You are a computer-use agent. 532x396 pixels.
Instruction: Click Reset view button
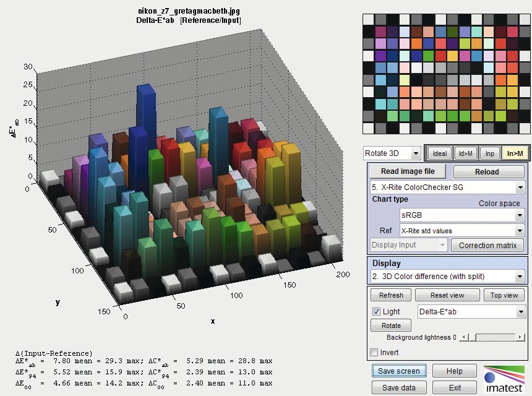click(x=447, y=295)
